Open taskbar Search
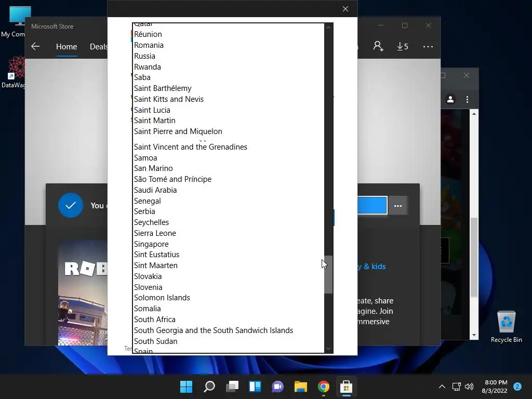The height and width of the screenshot is (399, 532). click(209, 387)
